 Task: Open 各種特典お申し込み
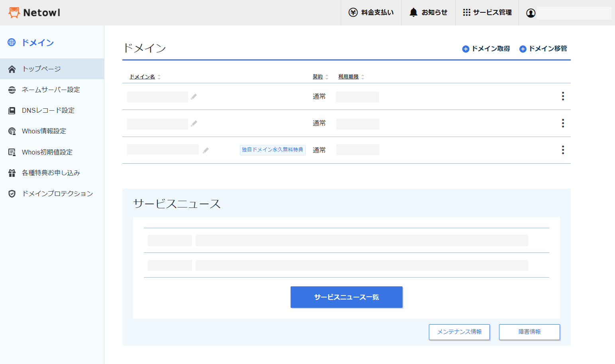[52, 173]
